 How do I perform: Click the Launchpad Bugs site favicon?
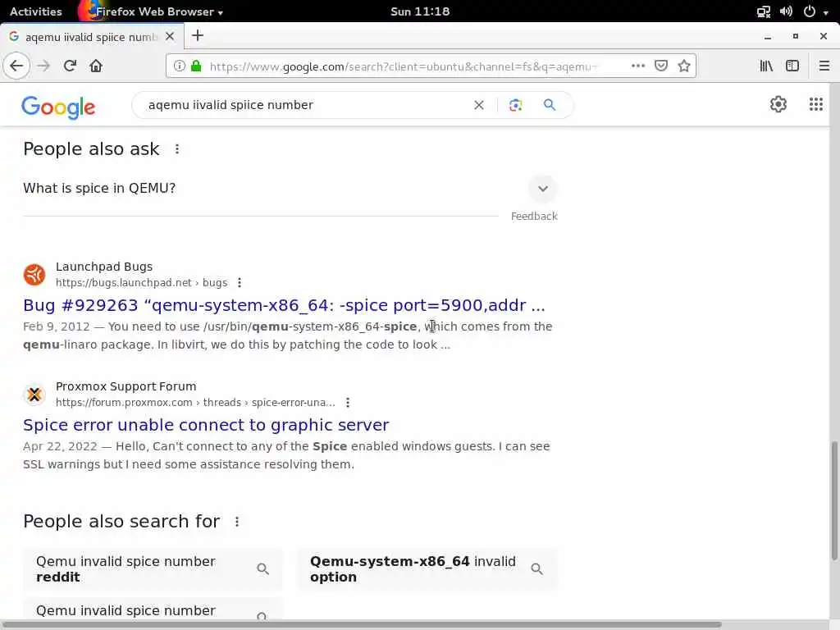tap(34, 275)
